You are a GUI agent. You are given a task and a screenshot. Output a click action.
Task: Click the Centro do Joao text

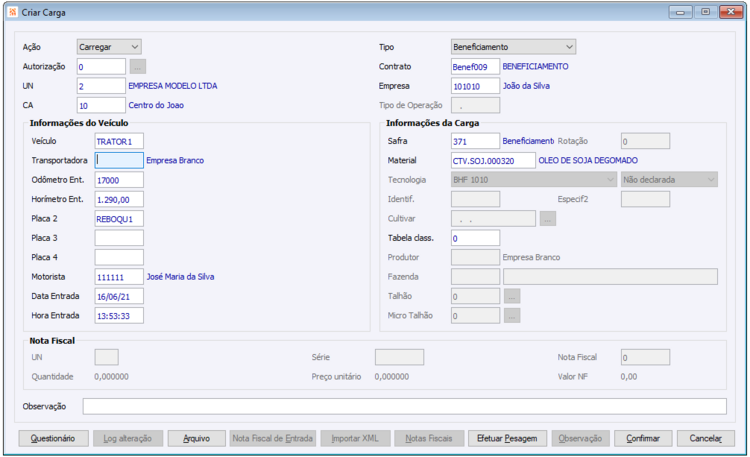click(x=156, y=105)
